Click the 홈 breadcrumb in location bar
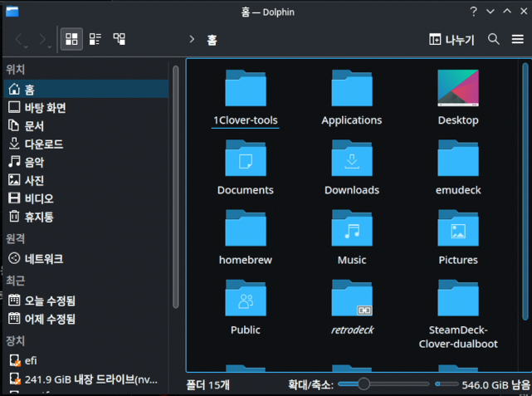 tap(212, 40)
